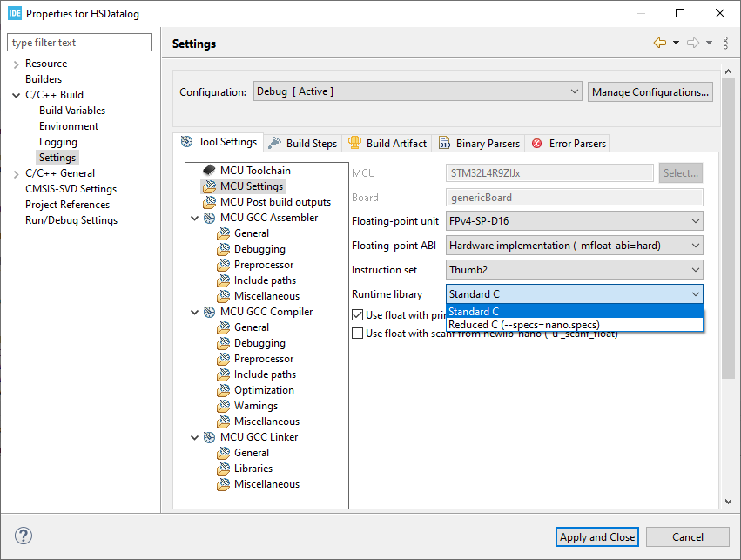Switch to the Error Parsers tab
Image resolution: width=741 pixels, height=560 pixels.
tap(569, 143)
